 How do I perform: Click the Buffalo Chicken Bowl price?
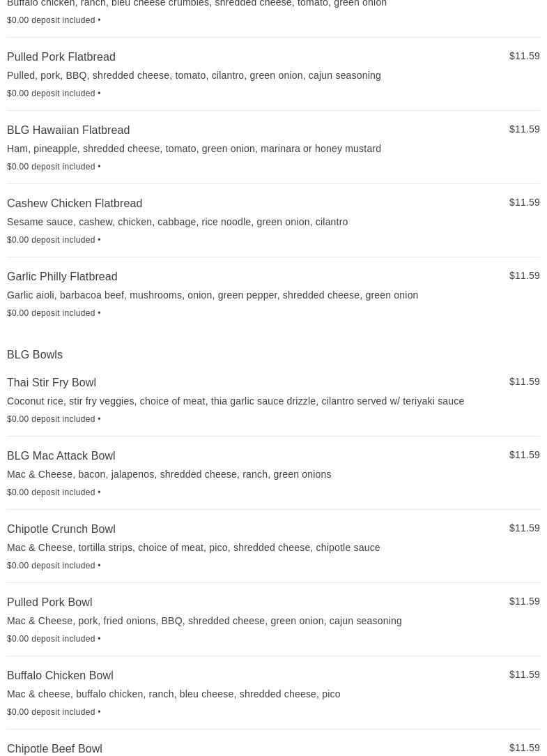click(524, 675)
